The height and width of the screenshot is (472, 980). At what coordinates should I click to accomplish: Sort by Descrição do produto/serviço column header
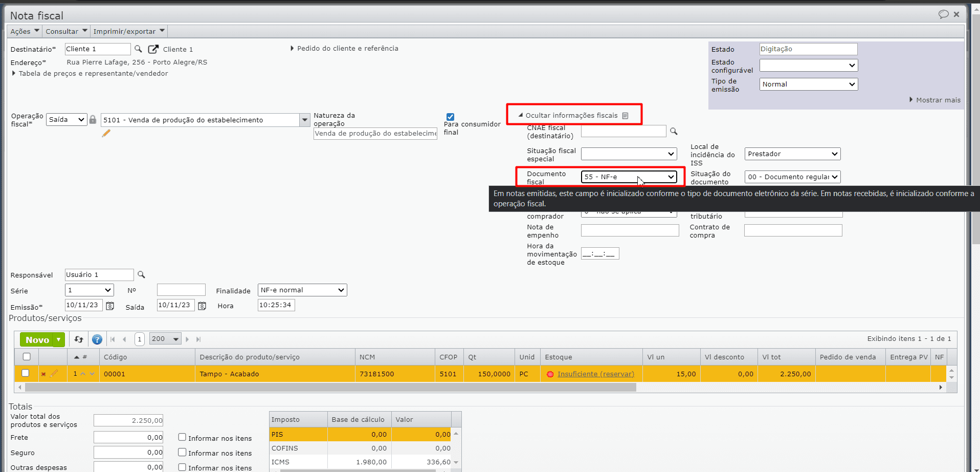pyautogui.click(x=275, y=357)
